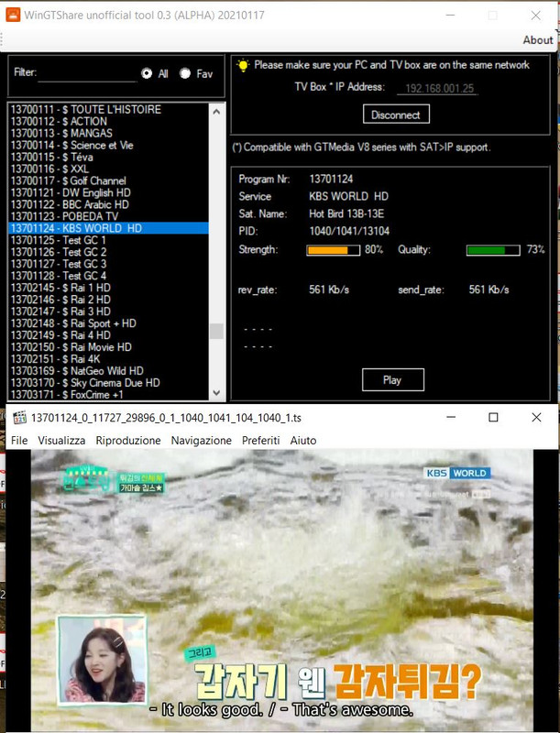
Task: Click the green Quality signal bar
Action: pyautogui.click(x=493, y=250)
